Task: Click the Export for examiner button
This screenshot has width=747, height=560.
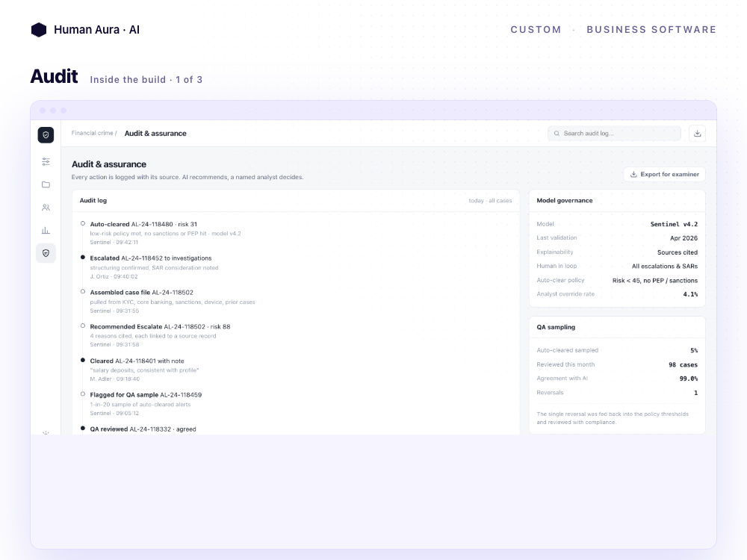Action: [664, 174]
